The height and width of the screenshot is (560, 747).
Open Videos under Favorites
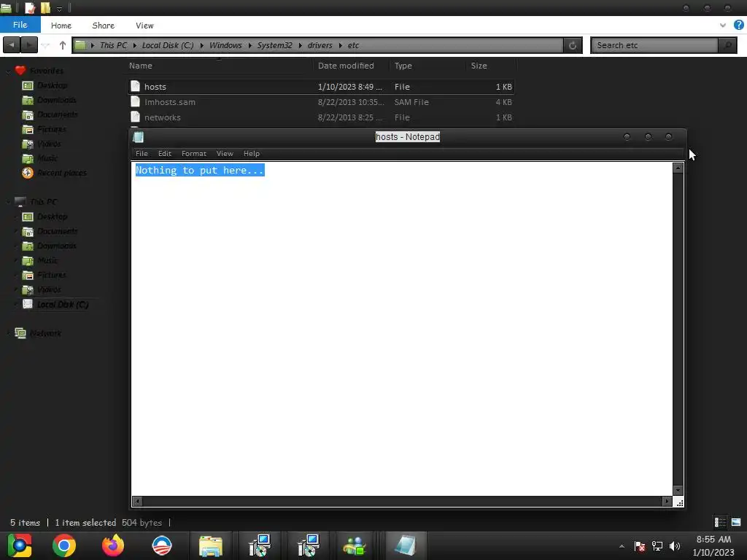coord(49,144)
